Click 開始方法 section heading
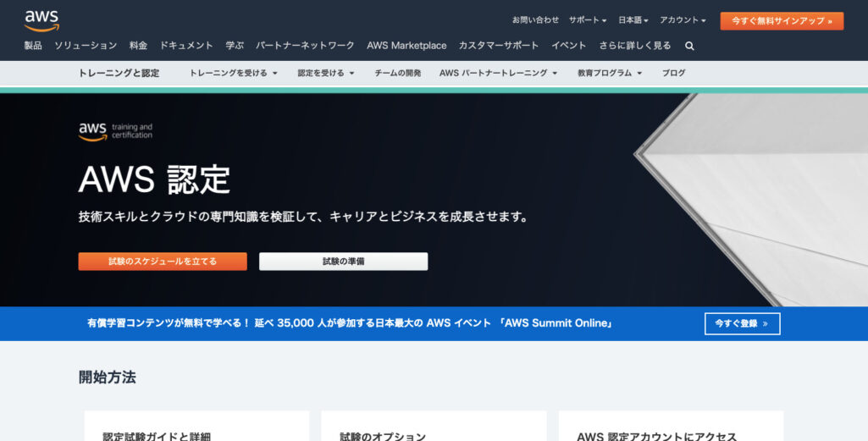Image resolution: width=868 pixels, height=441 pixels. coord(108,378)
